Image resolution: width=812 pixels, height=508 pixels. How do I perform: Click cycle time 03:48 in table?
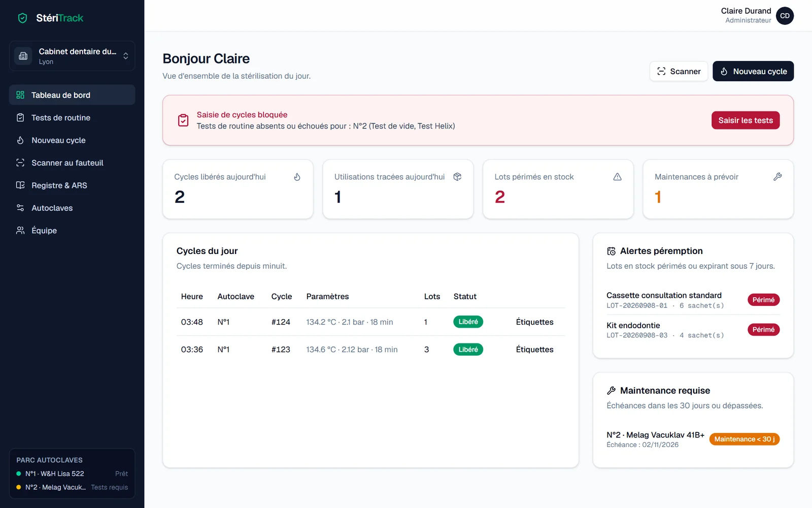[x=192, y=322]
